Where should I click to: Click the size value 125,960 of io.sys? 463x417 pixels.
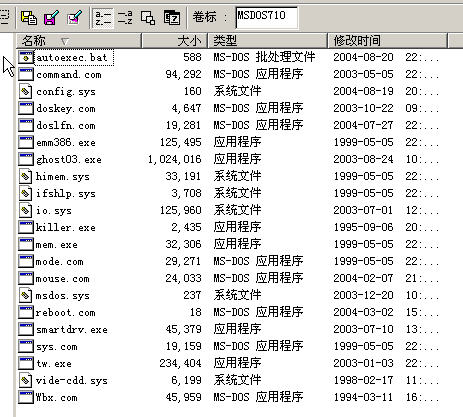[181, 210]
